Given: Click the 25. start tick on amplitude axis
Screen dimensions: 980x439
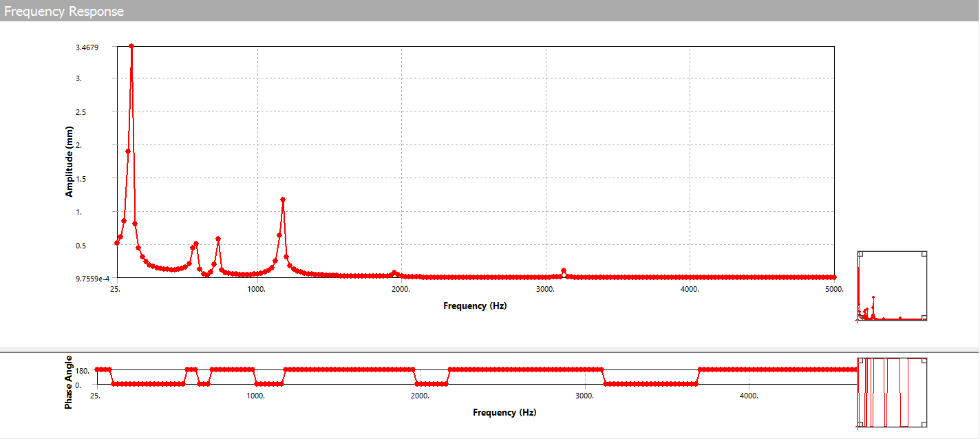Looking at the screenshot, I should (x=116, y=289).
